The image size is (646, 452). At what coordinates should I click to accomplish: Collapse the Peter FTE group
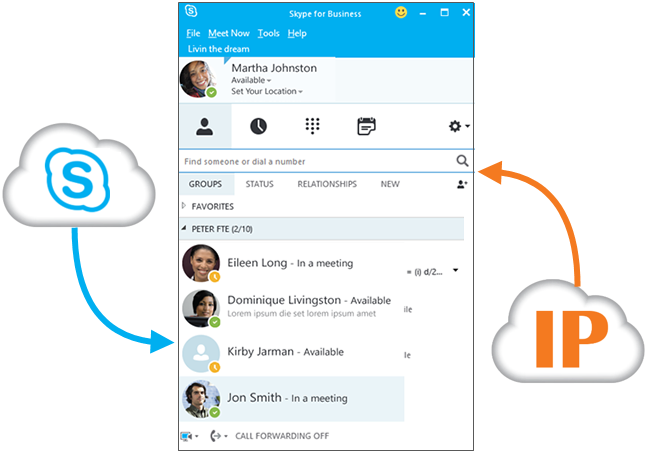(x=184, y=229)
